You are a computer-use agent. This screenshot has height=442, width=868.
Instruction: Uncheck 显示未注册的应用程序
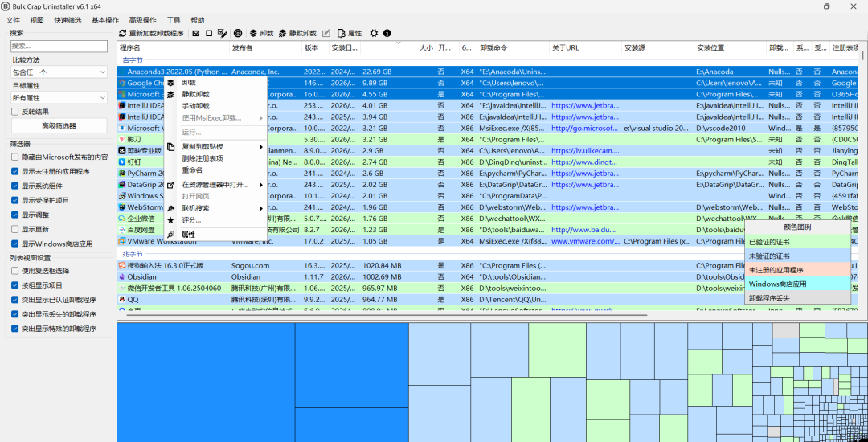15,171
